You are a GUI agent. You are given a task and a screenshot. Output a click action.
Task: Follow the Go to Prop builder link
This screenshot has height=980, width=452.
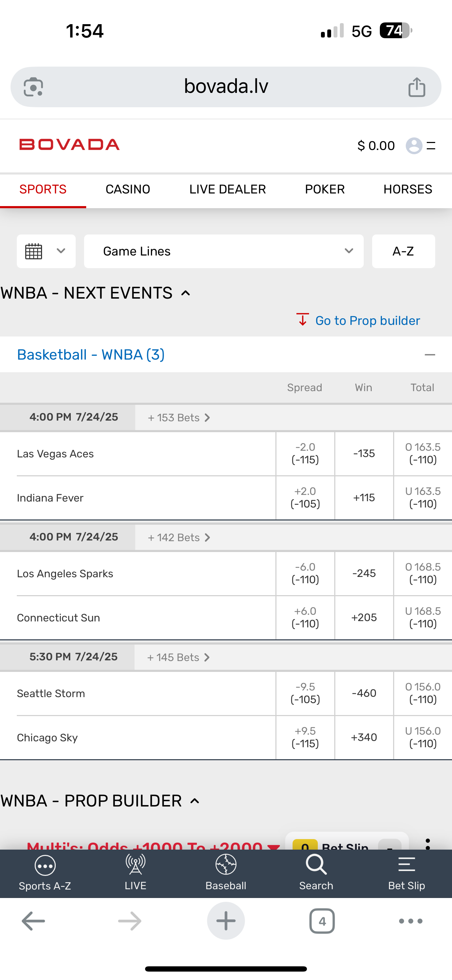(x=367, y=321)
